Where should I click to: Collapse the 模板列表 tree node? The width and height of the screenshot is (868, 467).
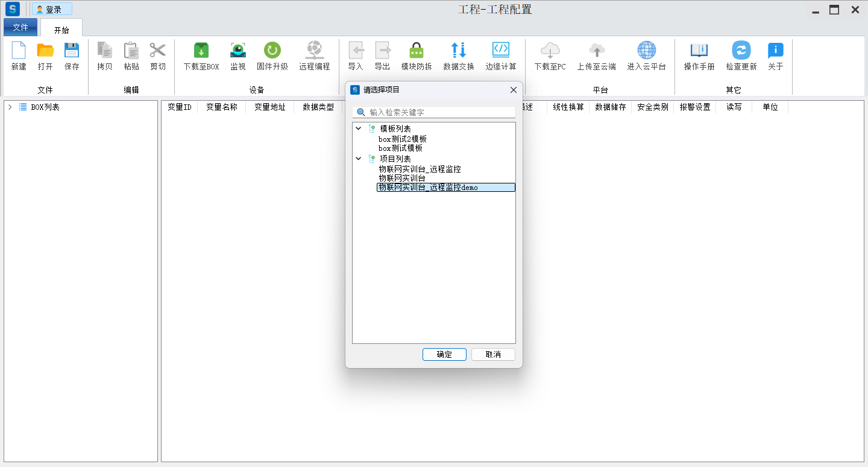point(359,129)
